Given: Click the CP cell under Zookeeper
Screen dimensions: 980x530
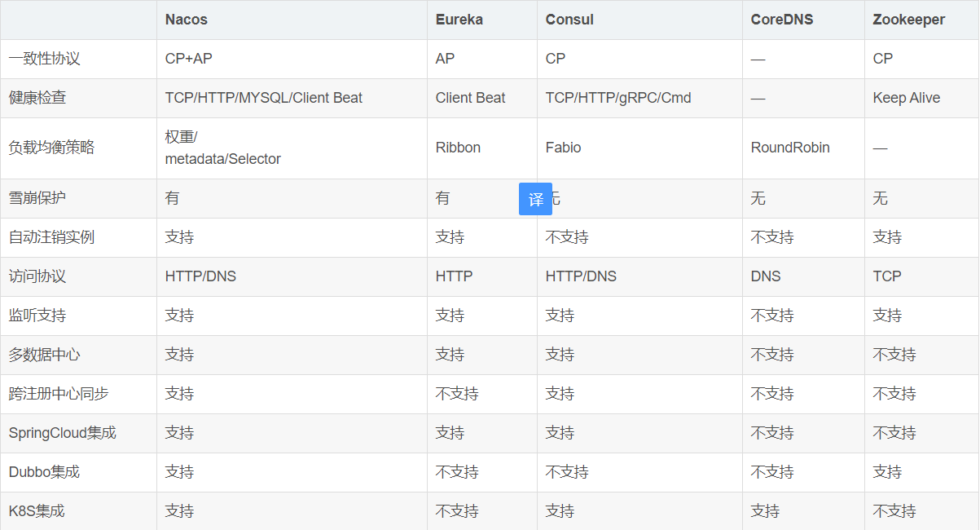Looking at the screenshot, I should coord(883,59).
